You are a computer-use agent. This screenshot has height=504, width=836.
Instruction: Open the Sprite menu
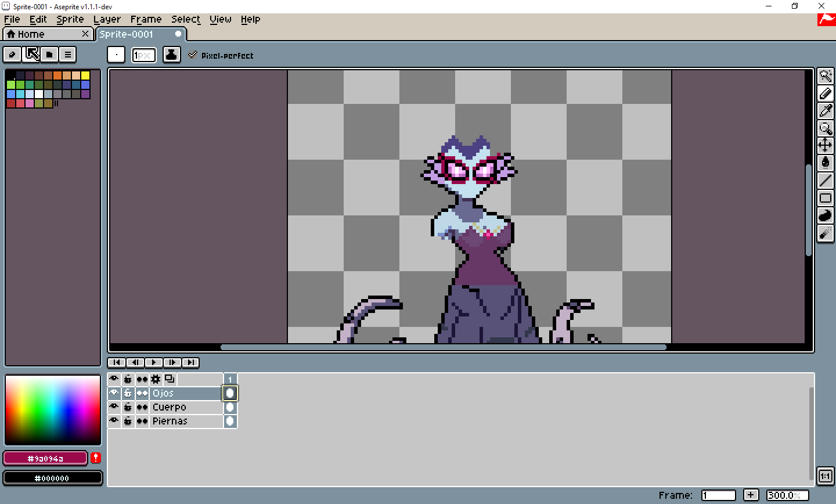(x=70, y=19)
